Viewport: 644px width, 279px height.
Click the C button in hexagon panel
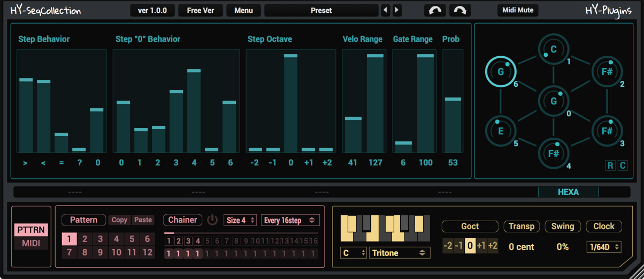(x=623, y=165)
